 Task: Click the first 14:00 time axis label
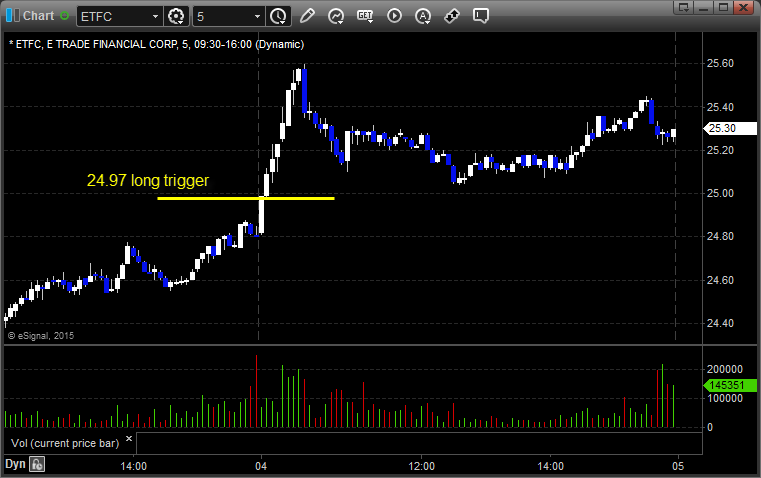[x=133, y=466]
